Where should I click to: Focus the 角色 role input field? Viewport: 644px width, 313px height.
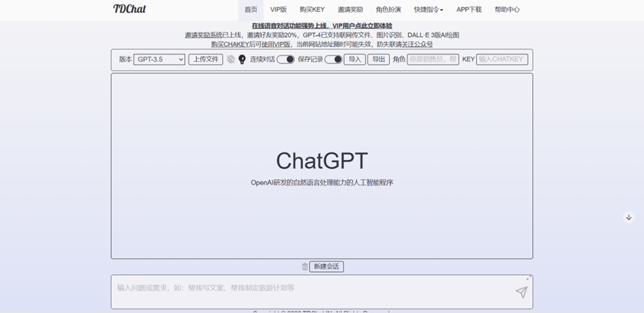433,59
